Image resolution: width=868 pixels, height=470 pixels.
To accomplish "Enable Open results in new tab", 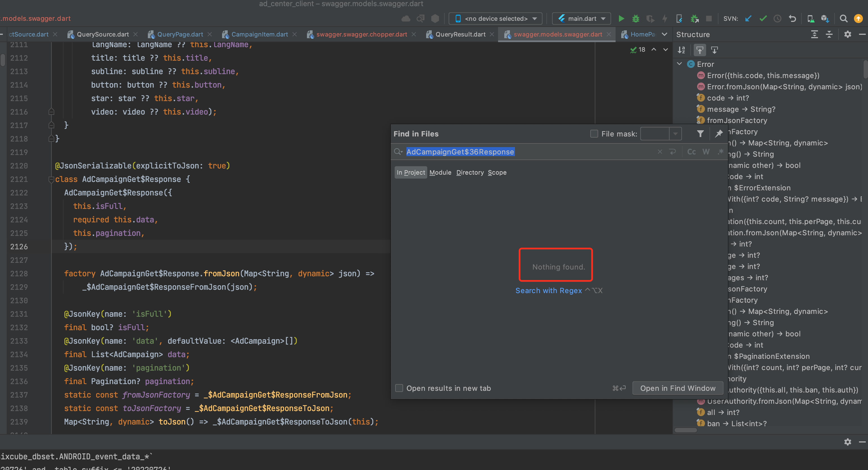I will point(399,388).
